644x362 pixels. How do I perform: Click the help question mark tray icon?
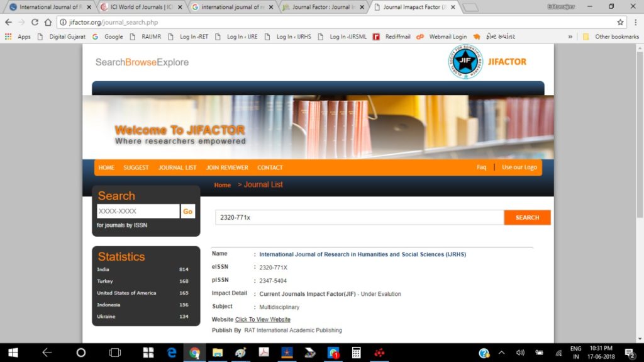coord(484,353)
